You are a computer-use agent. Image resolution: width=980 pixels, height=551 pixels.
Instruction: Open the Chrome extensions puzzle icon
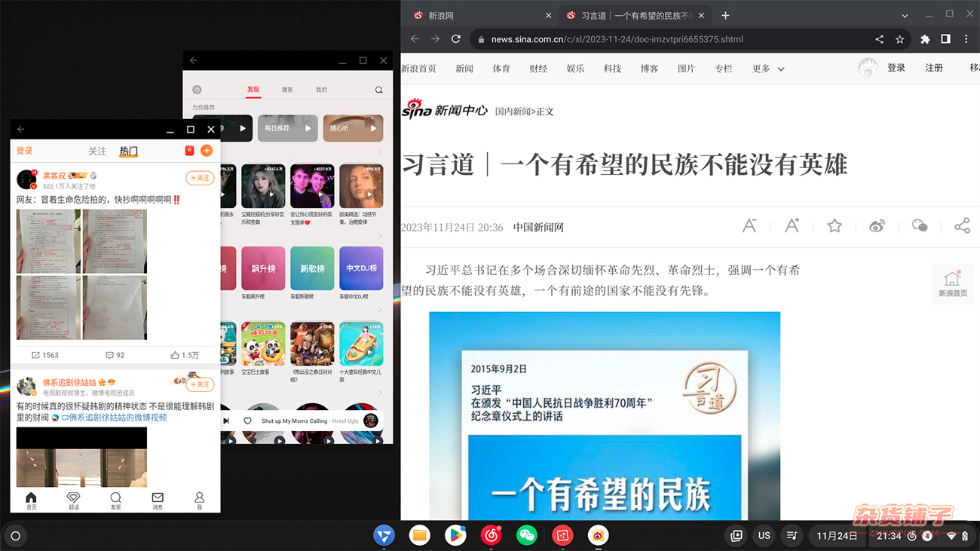(x=925, y=39)
